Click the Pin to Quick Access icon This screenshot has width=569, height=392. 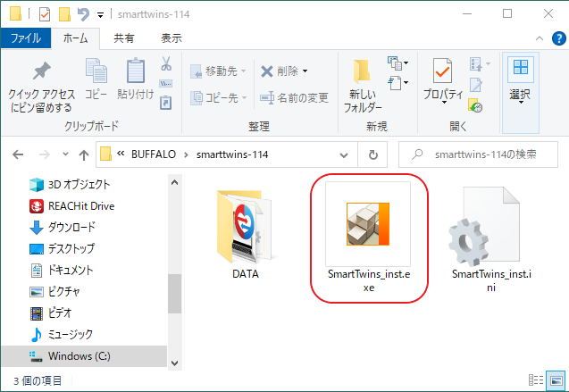41,71
